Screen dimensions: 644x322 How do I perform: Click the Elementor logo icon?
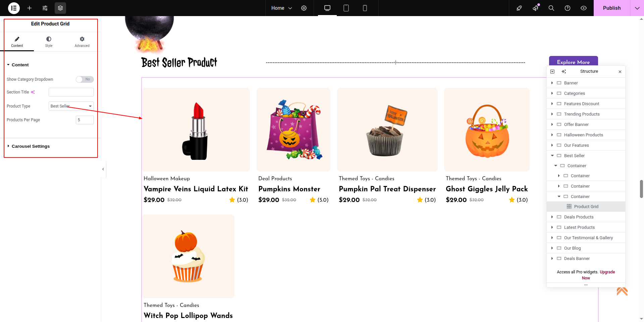14,8
